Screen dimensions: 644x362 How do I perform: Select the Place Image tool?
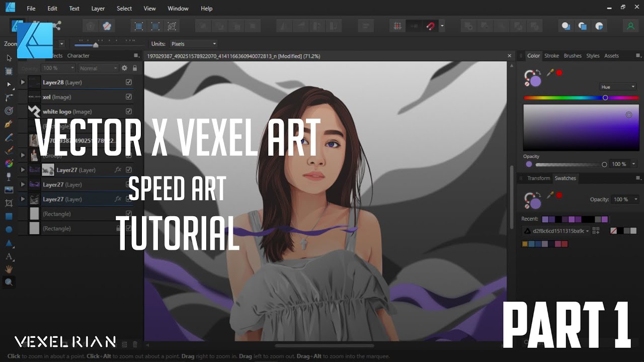(x=9, y=190)
